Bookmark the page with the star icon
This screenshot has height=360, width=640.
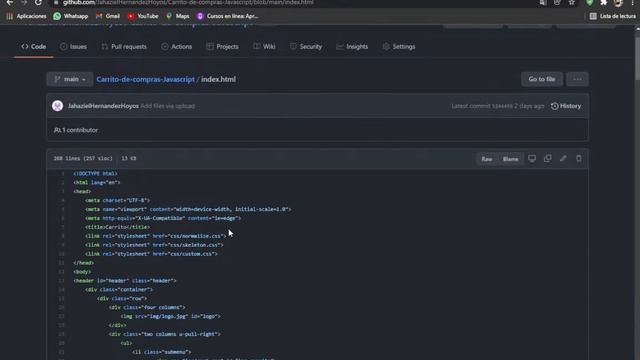point(571,2)
